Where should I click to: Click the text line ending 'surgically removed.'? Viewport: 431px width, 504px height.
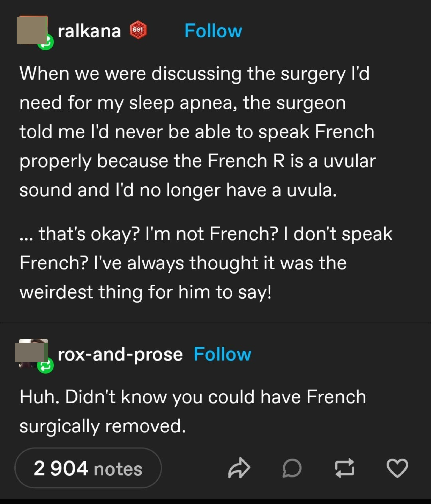(x=103, y=426)
